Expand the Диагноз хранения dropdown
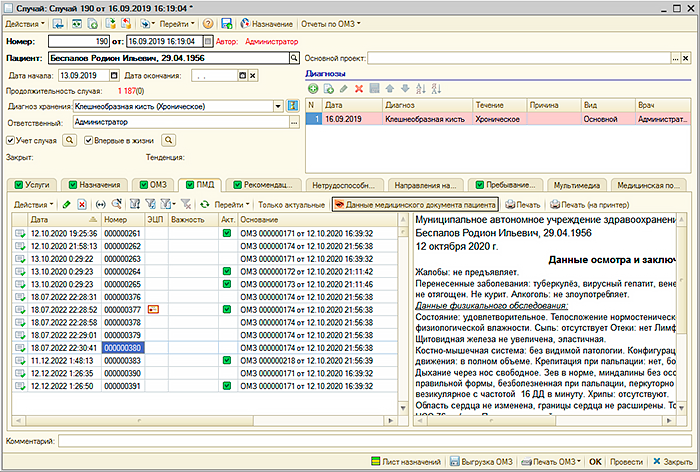This screenshot has width=700, height=472. point(276,106)
